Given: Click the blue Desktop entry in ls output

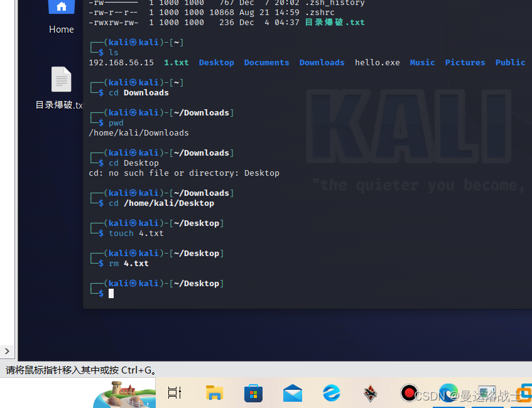Looking at the screenshot, I should 217,62.
